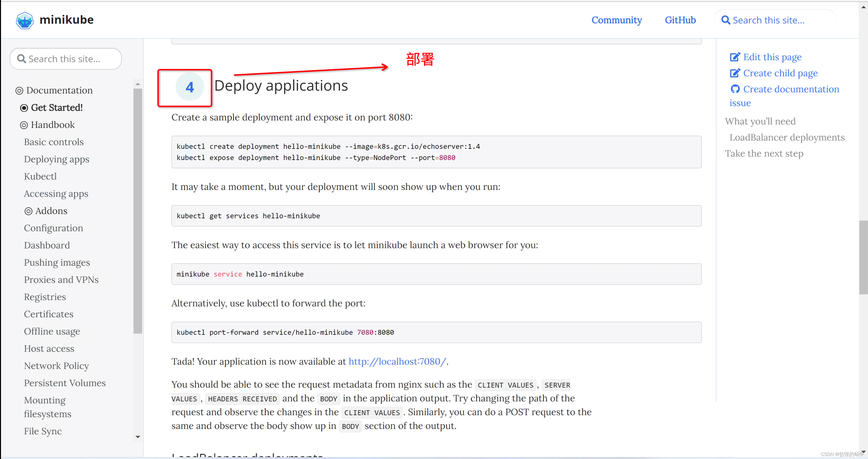This screenshot has height=459, width=868.
Task: Click the minikube logo icon
Action: pos(24,20)
